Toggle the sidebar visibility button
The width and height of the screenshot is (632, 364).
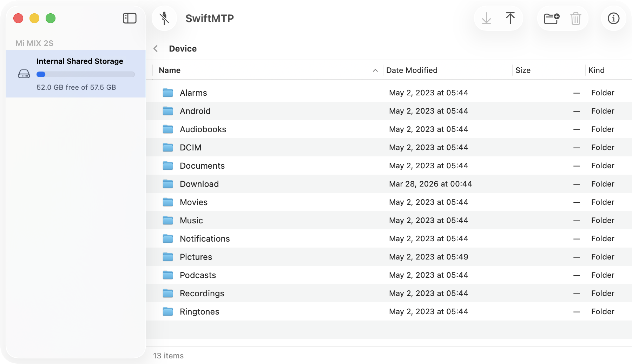pos(130,18)
